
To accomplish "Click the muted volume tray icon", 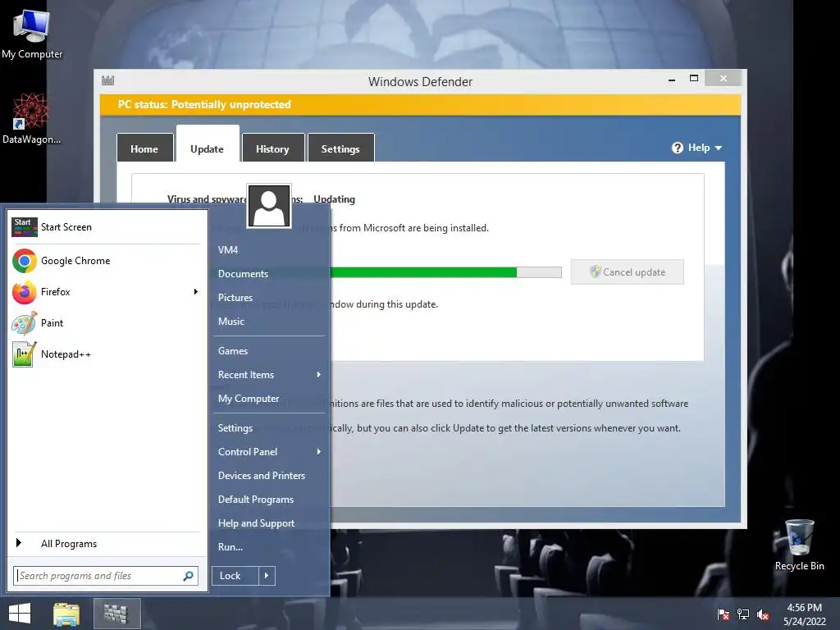I will point(763,614).
